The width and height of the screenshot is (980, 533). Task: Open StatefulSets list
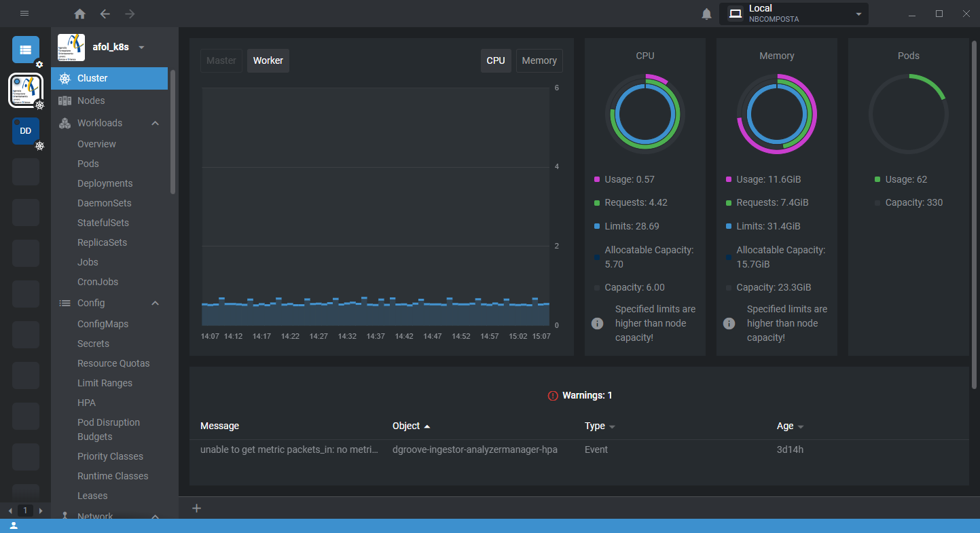coord(103,223)
